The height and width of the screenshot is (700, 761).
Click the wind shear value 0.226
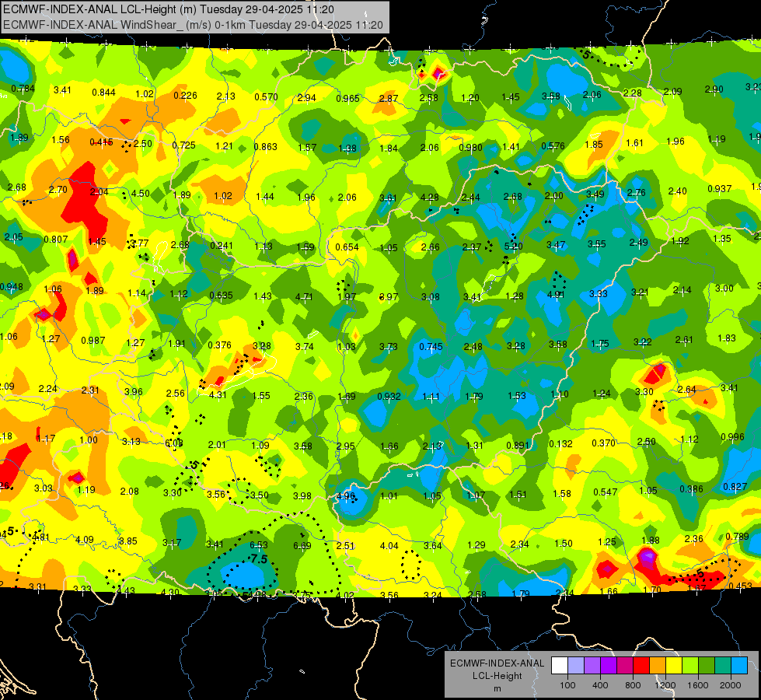pyautogui.click(x=186, y=95)
